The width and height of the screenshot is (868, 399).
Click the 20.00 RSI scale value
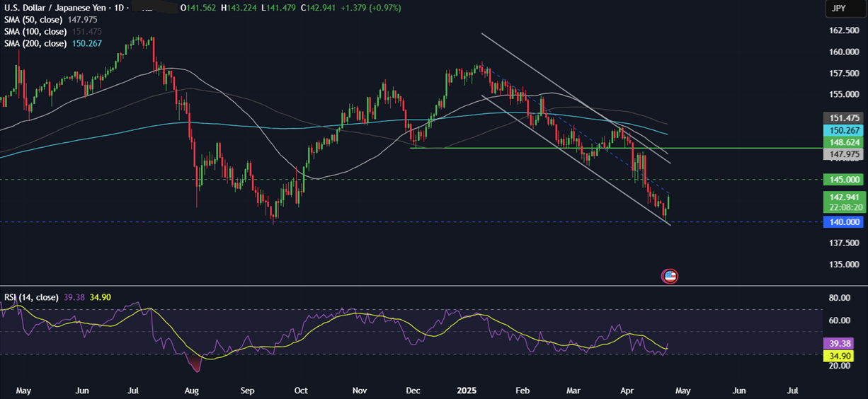click(x=838, y=366)
